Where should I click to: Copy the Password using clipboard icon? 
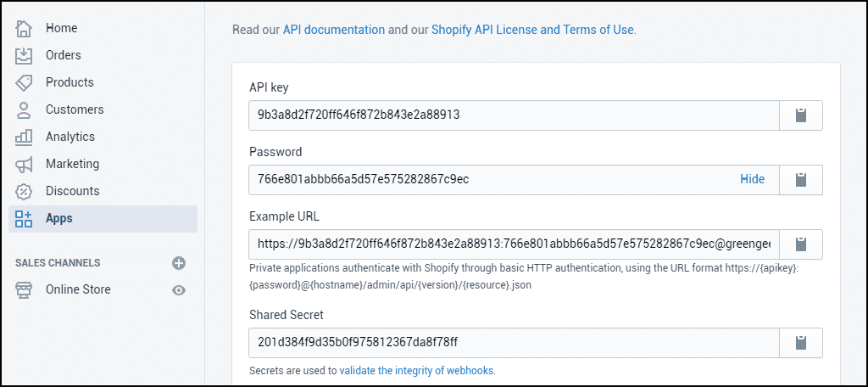click(800, 180)
